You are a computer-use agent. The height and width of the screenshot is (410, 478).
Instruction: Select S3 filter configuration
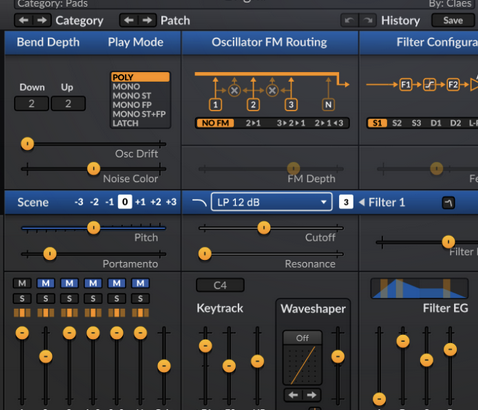[416, 123]
